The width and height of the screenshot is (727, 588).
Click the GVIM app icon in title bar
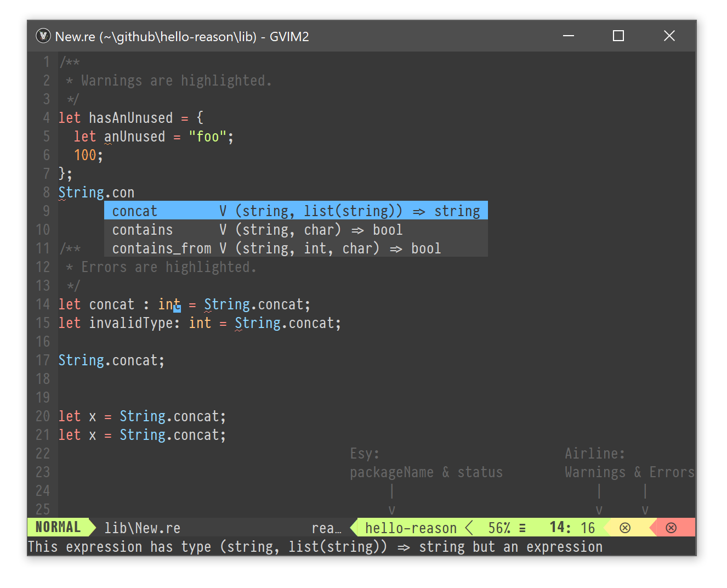[43, 36]
